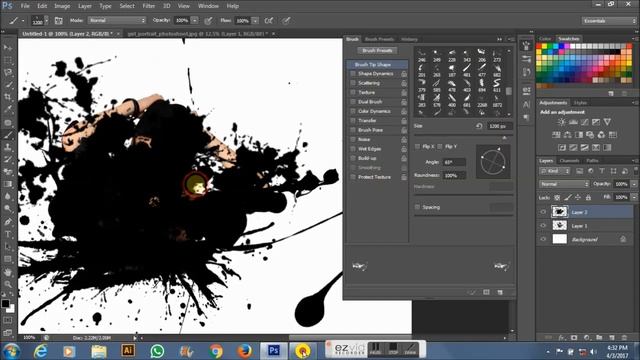The width and height of the screenshot is (640, 360).
Task: Switch to the Brush Presets tab
Action: coord(380,40)
